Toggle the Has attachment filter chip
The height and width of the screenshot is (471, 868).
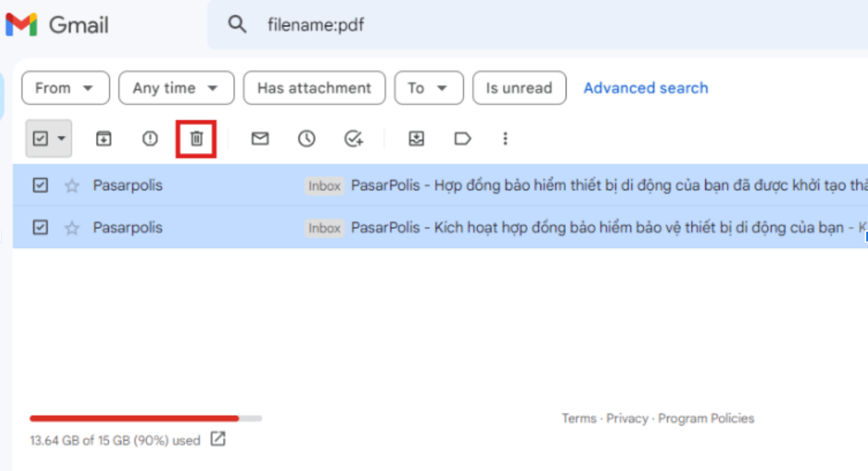[x=314, y=88]
